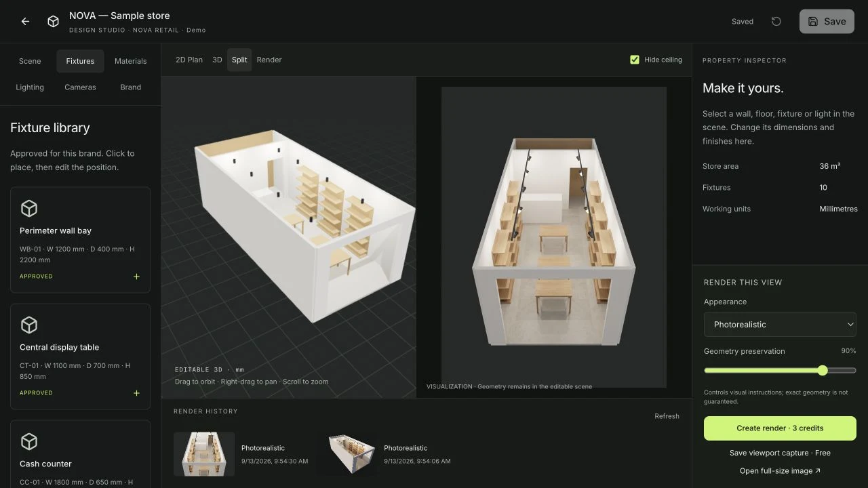Click the Save button
This screenshot has width=868, height=488.
827,22
